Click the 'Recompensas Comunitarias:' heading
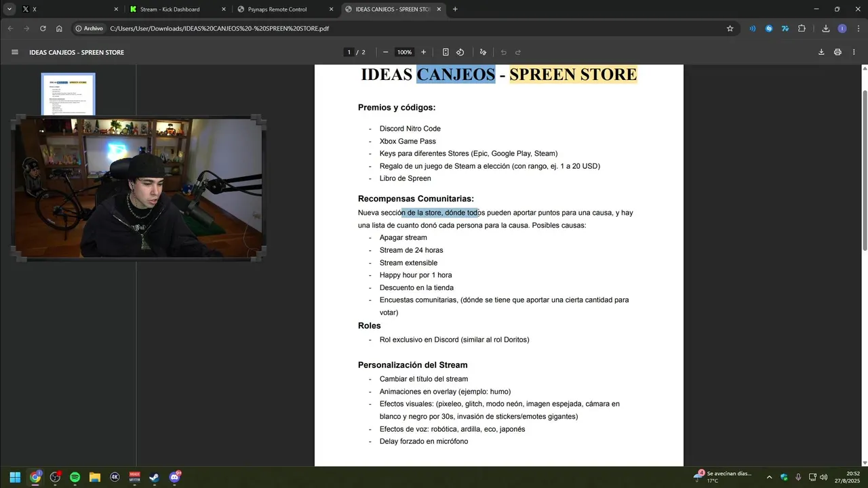 coord(416,199)
